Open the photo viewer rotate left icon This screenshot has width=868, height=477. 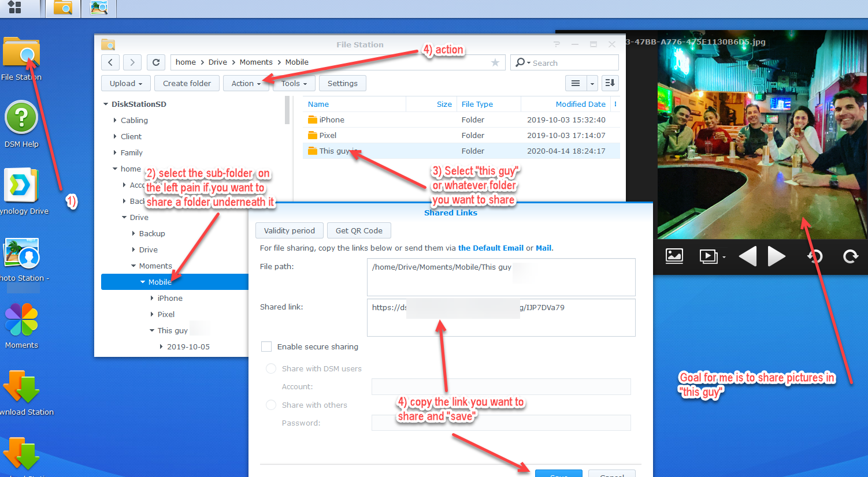815,256
